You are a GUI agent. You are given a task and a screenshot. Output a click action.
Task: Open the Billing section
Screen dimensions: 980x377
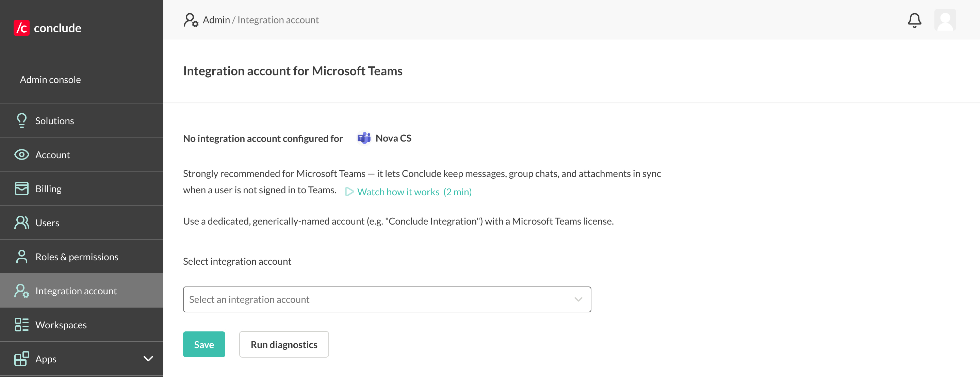point(81,188)
